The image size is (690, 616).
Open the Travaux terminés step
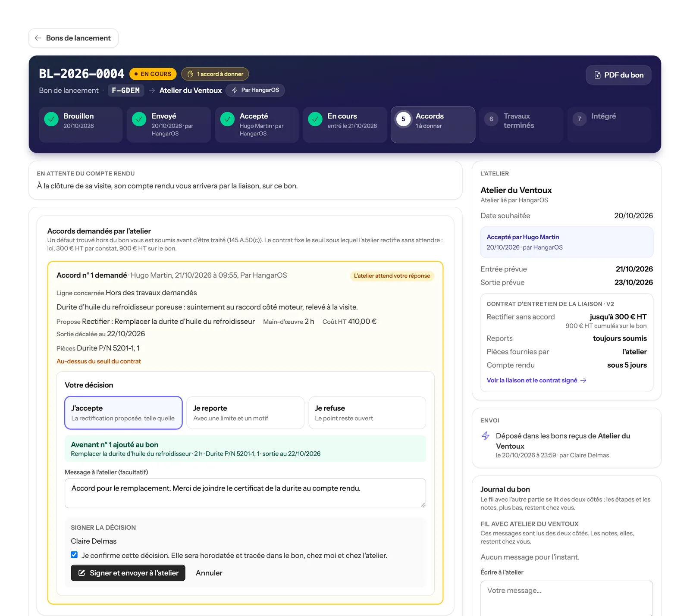(521, 125)
